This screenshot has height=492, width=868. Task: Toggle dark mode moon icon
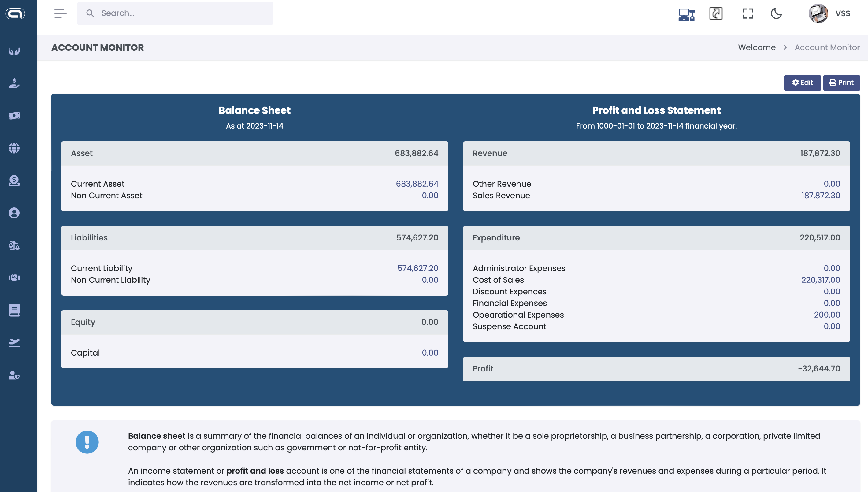click(776, 13)
